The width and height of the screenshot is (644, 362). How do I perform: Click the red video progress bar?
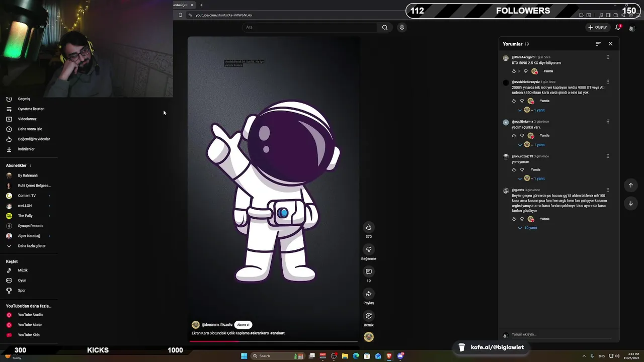215,341
